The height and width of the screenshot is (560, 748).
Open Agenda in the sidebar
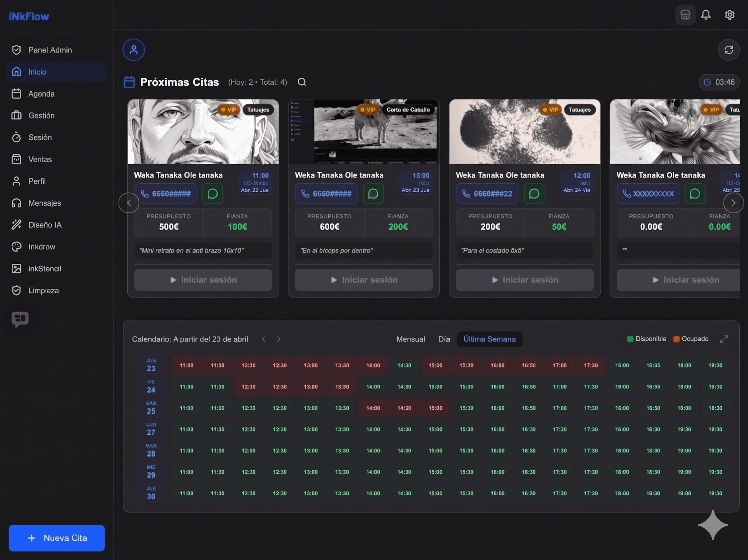(41, 94)
